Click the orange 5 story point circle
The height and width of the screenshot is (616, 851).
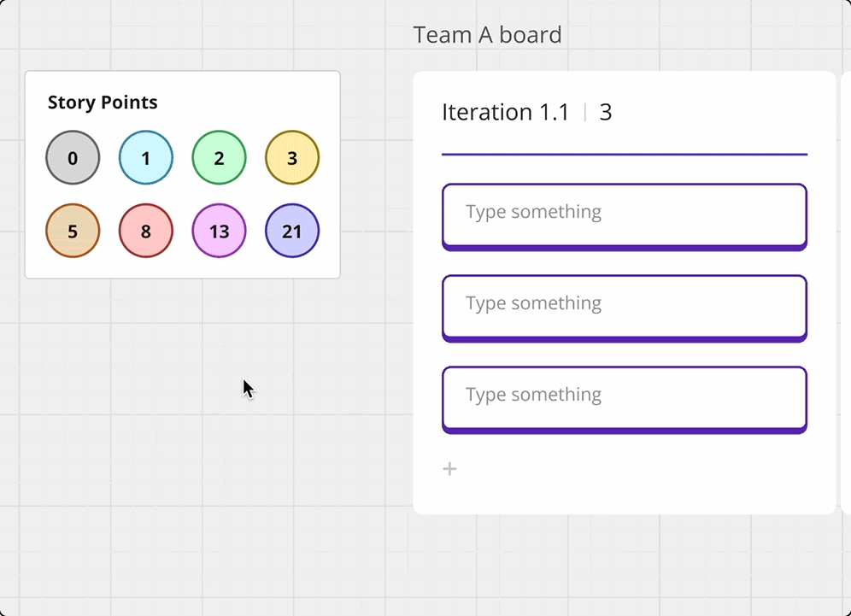(73, 231)
